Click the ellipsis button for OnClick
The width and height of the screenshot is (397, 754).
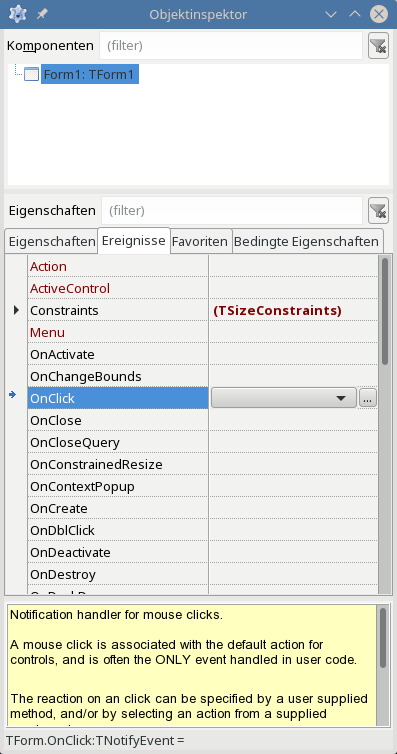pyautogui.click(x=368, y=398)
